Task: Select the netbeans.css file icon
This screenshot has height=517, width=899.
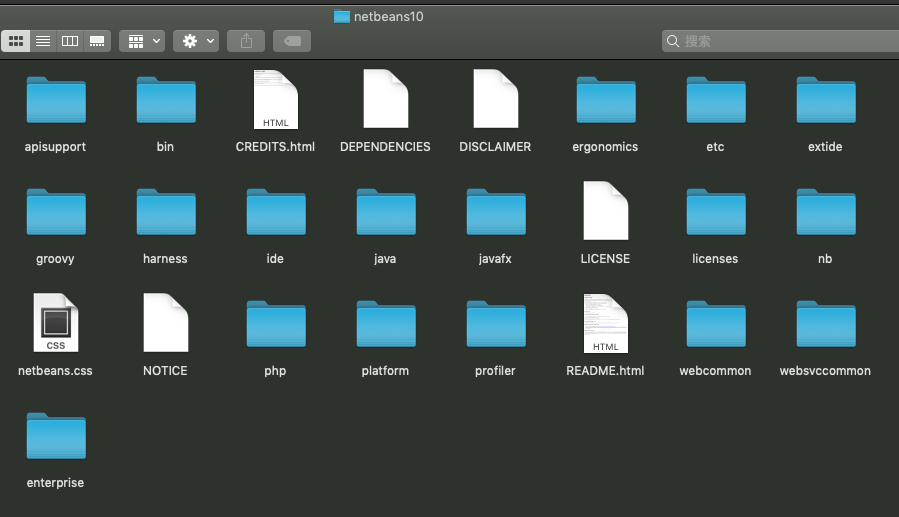Action: (56, 323)
